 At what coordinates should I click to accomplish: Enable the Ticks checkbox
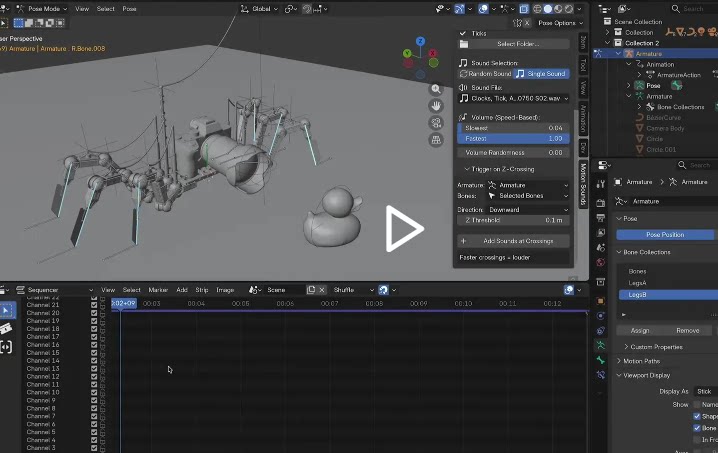[463, 33]
